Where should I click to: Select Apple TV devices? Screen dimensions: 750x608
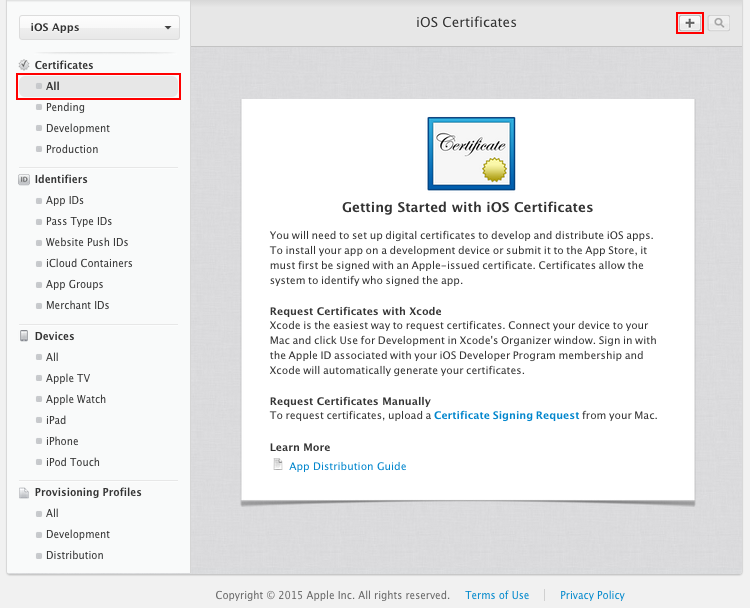coord(68,378)
